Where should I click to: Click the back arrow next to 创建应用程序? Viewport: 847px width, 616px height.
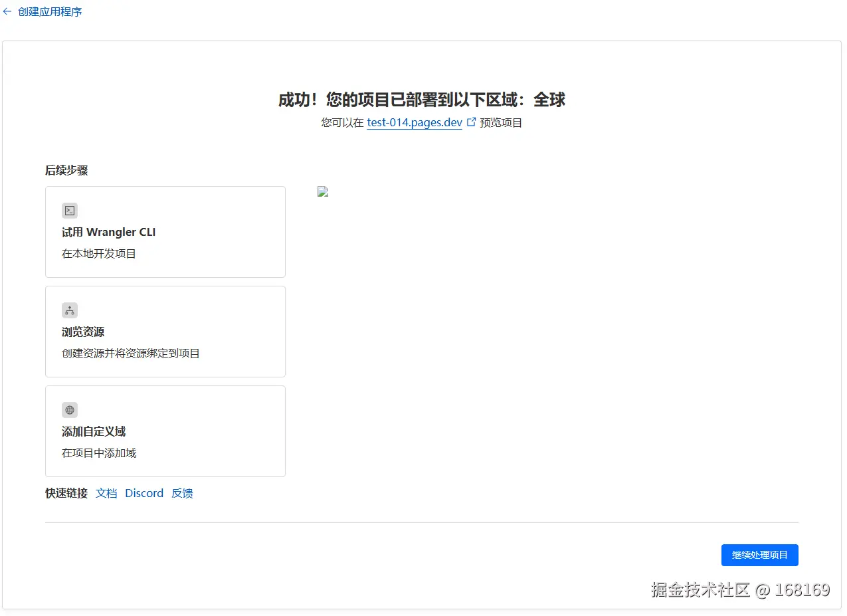[7, 11]
